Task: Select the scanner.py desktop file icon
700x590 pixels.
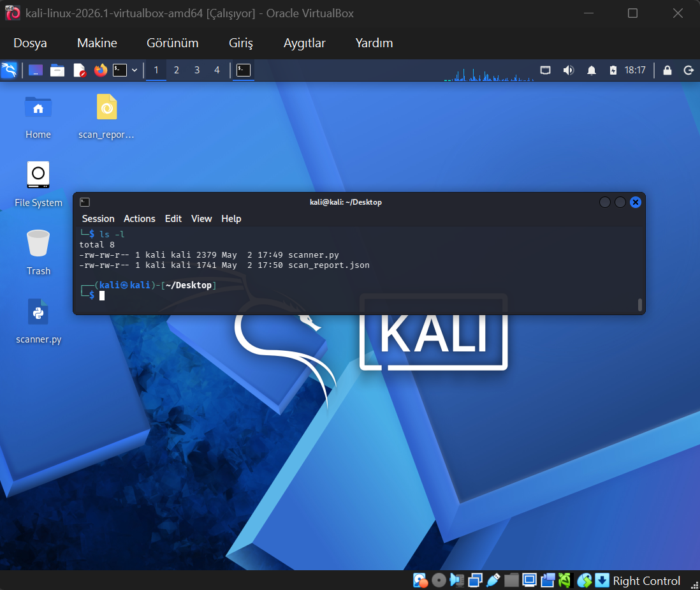Action: click(x=38, y=321)
